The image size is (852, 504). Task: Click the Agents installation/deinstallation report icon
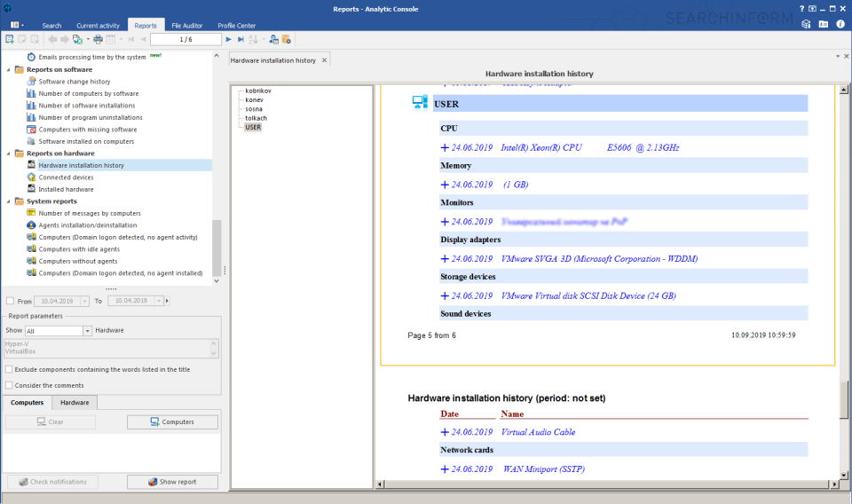[31, 225]
